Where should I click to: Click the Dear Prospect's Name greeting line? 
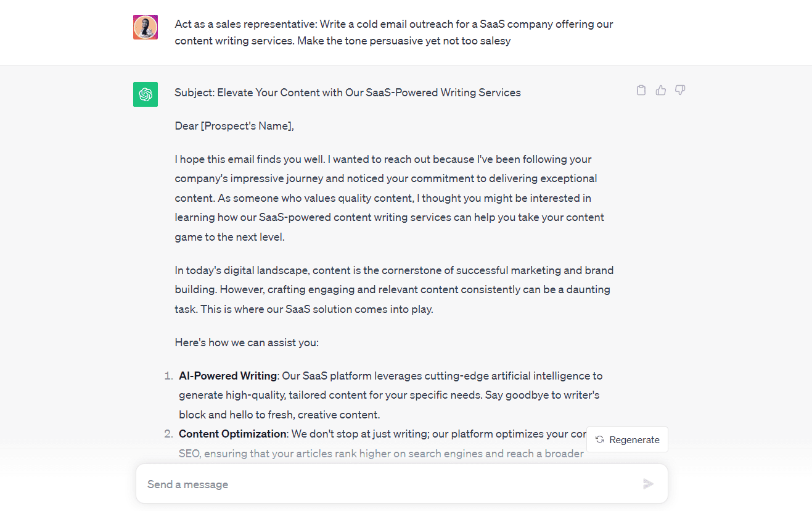(x=234, y=125)
